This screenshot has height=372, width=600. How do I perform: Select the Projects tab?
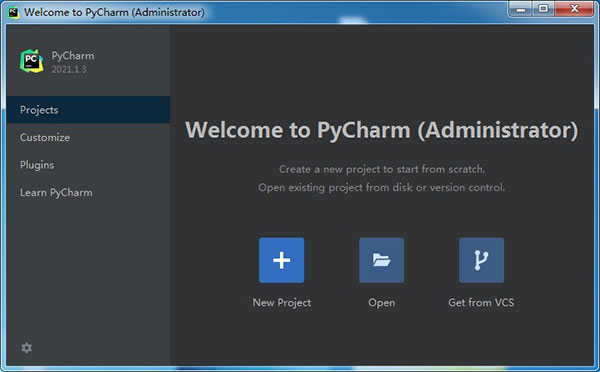click(x=88, y=110)
